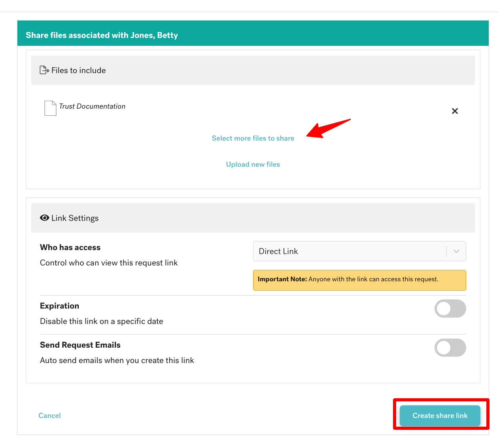The height and width of the screenshot is (448, 499).
Task: Open the Direct Link access dropdown
Action: [359, 251]
